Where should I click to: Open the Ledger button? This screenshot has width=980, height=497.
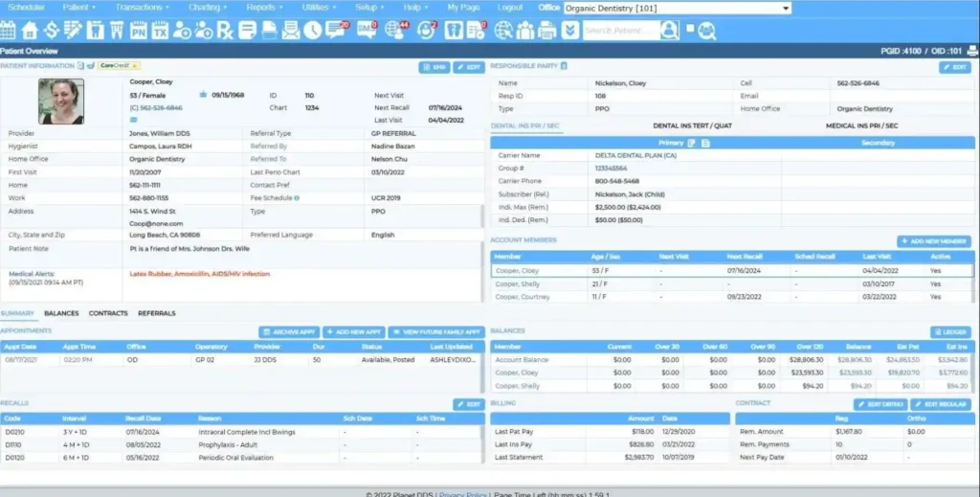[950, 332]
